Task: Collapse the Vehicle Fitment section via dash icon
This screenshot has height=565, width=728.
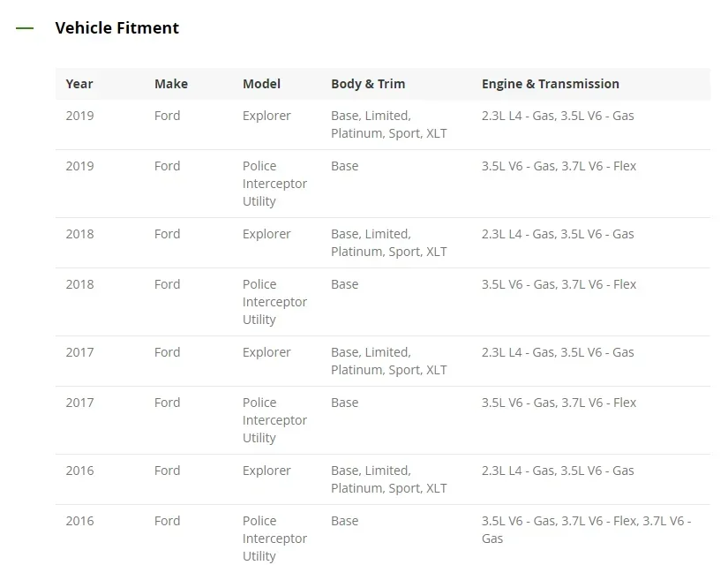Action: [x=25, y=28]
